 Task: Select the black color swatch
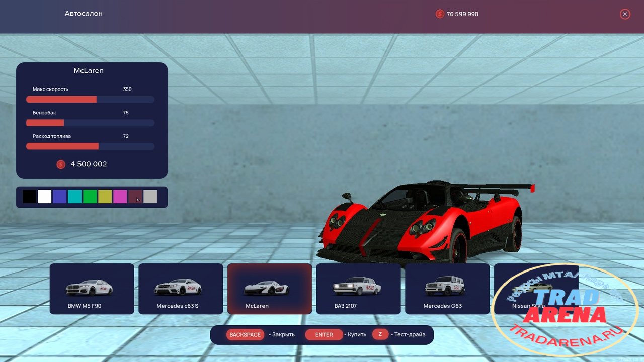[x=29, y=197]
